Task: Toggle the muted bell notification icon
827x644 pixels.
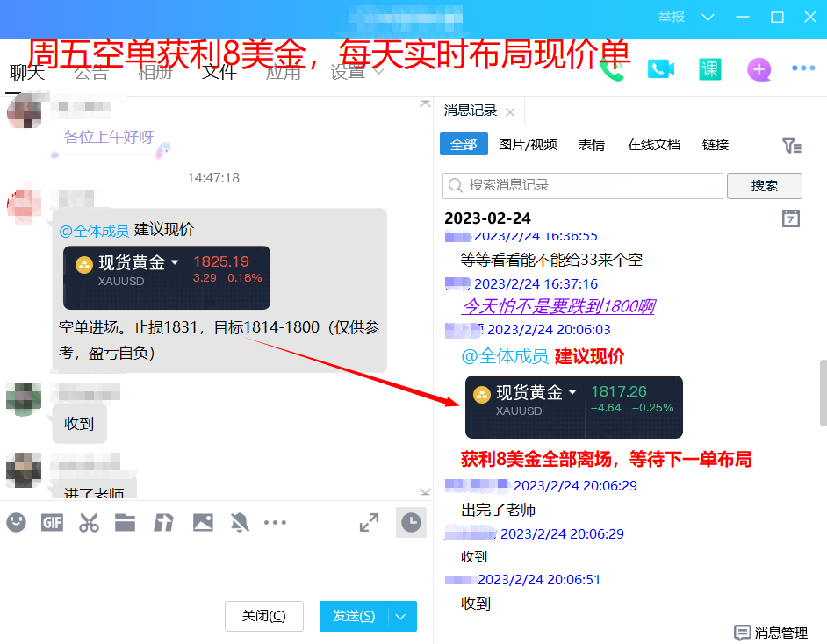Action: point(240,523)
